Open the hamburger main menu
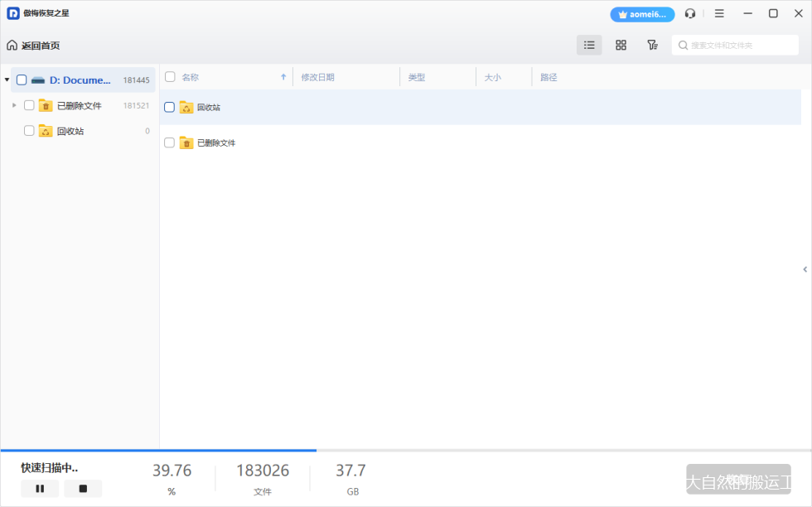812x507 pixels. [x=719, y=13]
